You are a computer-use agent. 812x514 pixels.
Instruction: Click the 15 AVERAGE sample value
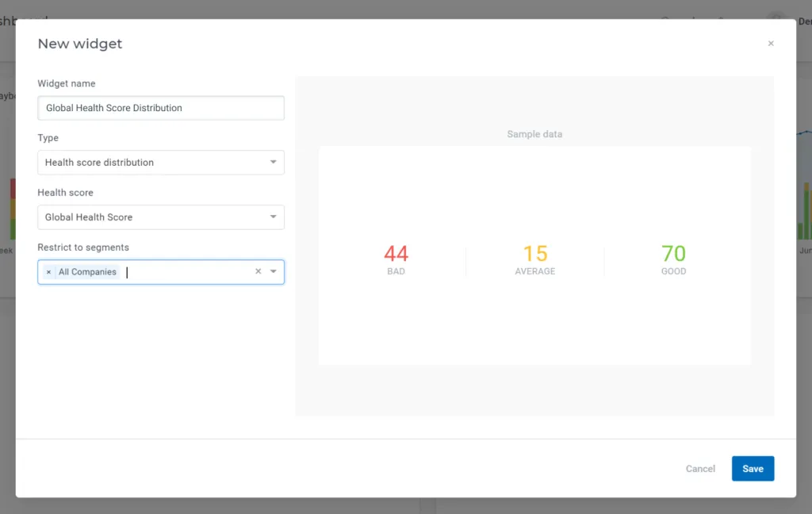point(535,259)
